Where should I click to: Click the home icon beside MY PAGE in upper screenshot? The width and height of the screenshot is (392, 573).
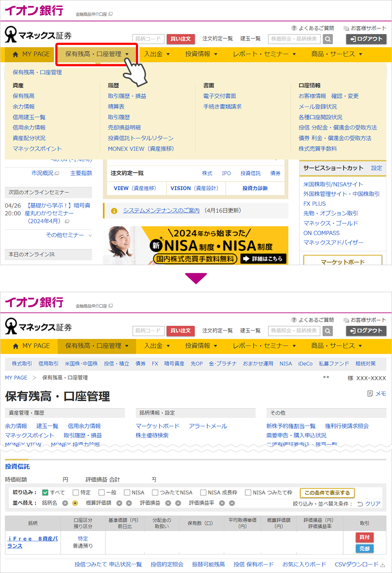(x=16, y=55)
